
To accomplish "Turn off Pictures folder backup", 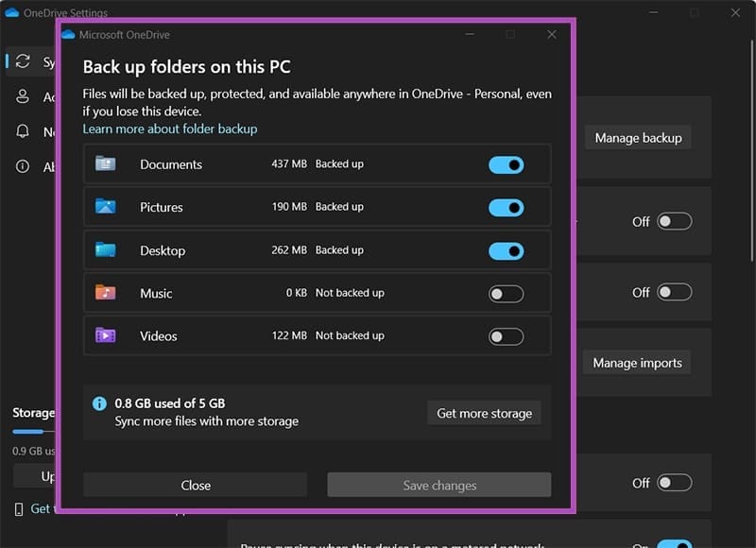I will (x=507, y=206).
